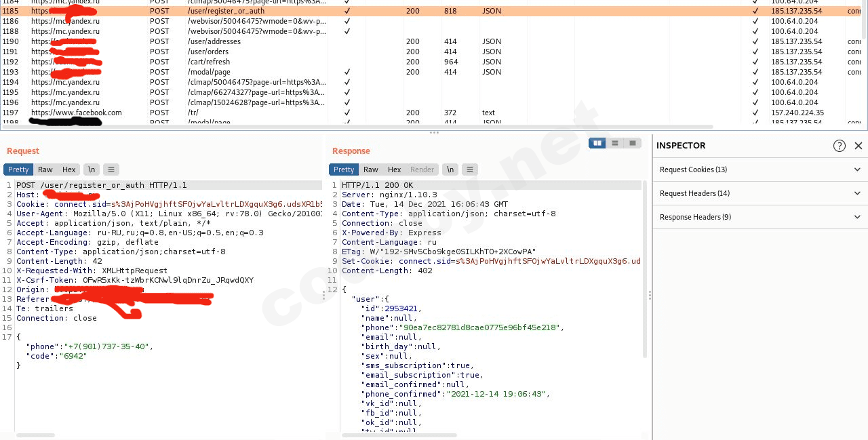
Task: Switch Request view to the Raw tab
Action: tap(45, 169)
